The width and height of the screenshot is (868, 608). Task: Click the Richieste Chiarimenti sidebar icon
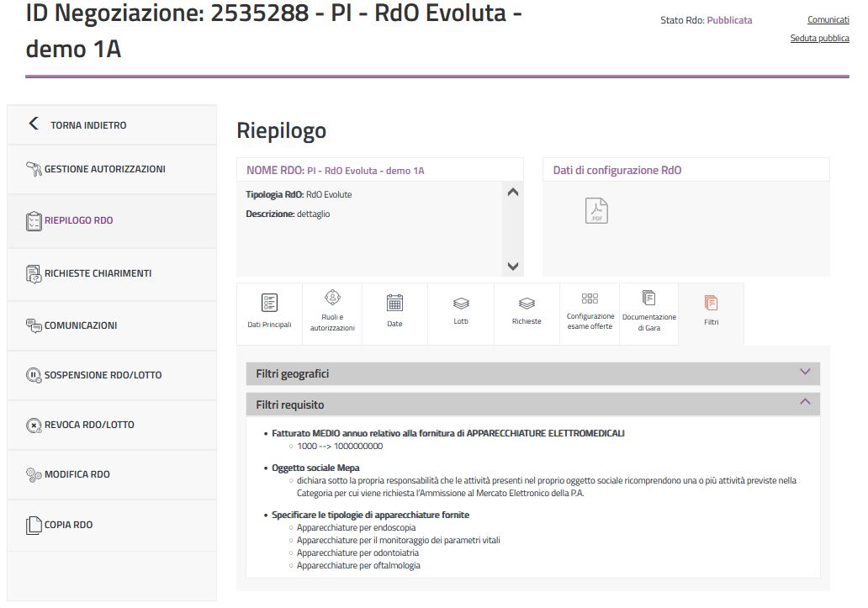(x=34, y=273)
